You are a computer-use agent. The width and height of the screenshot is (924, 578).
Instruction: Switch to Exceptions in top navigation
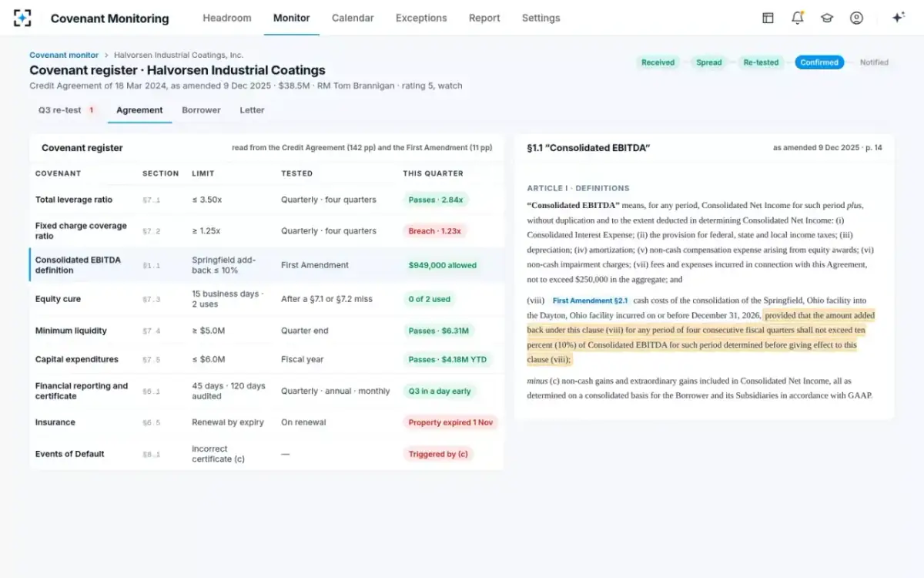click(421, 18)
